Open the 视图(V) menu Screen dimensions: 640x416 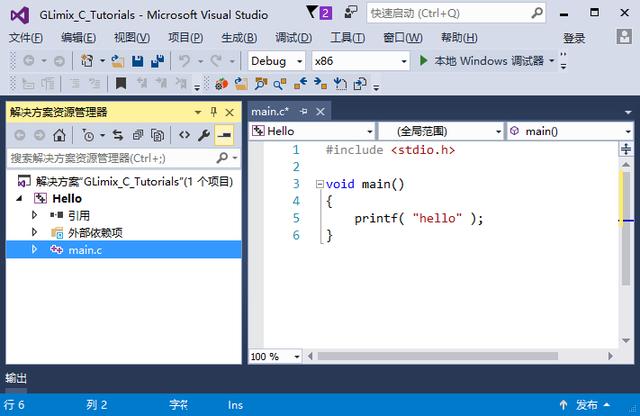(132, 38)
